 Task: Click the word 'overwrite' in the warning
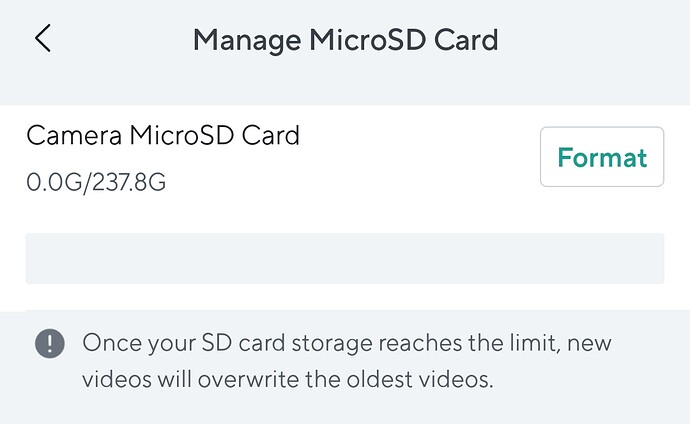tap(248, 380)
